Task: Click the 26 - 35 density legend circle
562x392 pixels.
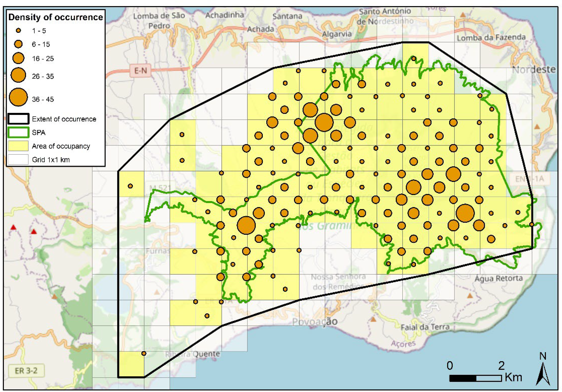Action: point(18,75)
